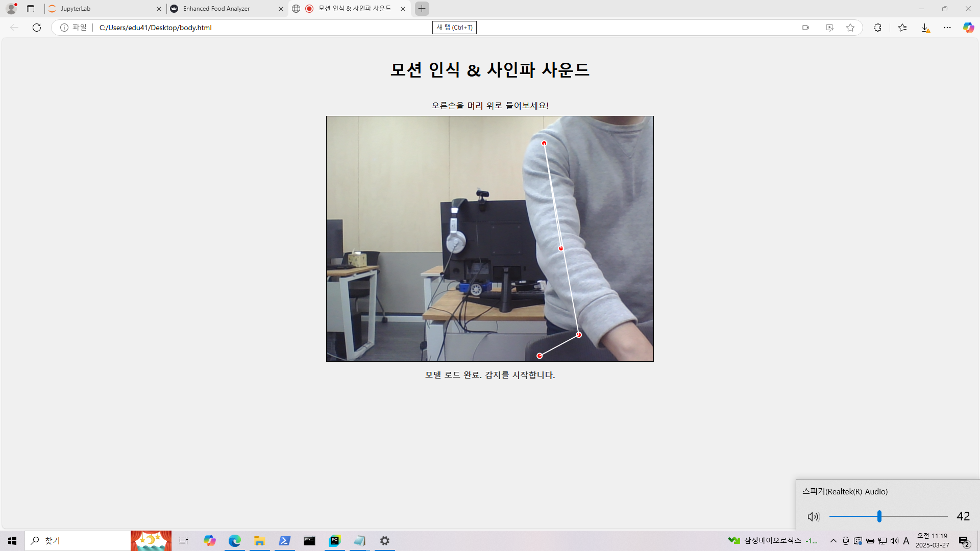Viewport: 980px width, 551px height.
Task: Open the browser settings and more menu
Action: (947, 28)
